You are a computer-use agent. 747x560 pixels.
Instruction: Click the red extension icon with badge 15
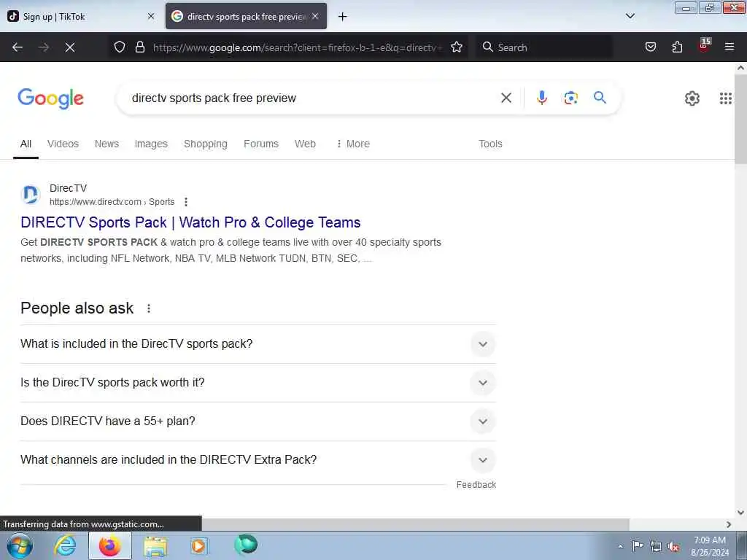pos(704,45)
